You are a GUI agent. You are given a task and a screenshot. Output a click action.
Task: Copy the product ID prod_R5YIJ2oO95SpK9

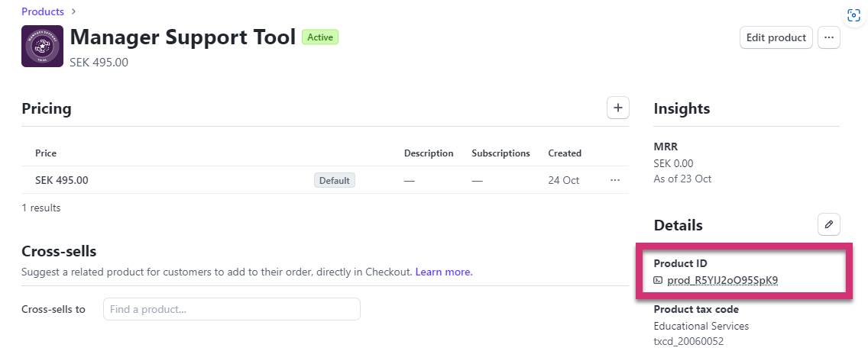(722, 280)
